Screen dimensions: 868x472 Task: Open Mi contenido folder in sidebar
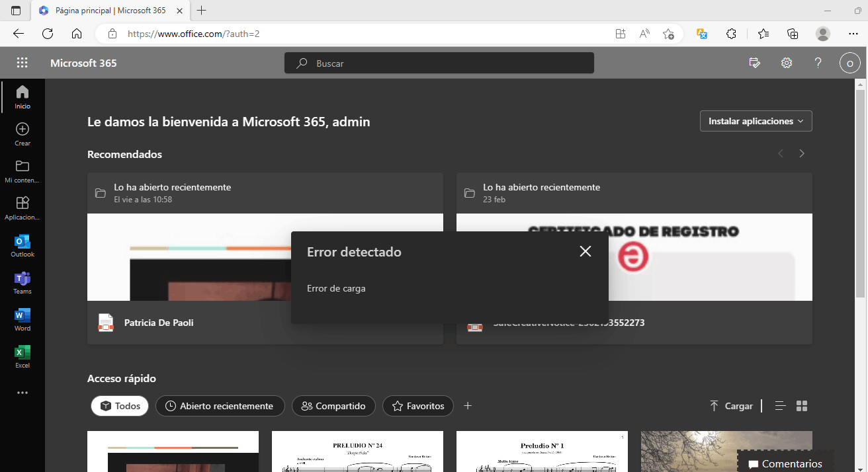coord(22,171)
